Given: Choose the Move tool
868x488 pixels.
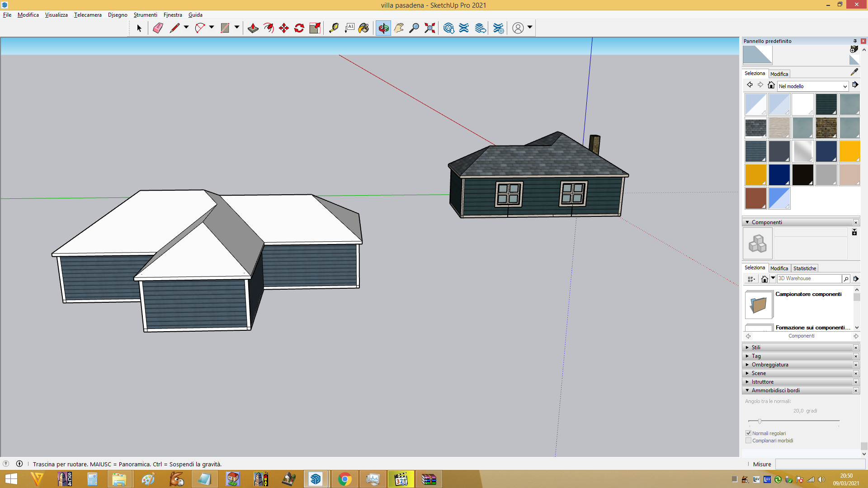Looking at the screenshot, I should pyautogui.click(x=284, y=28).
